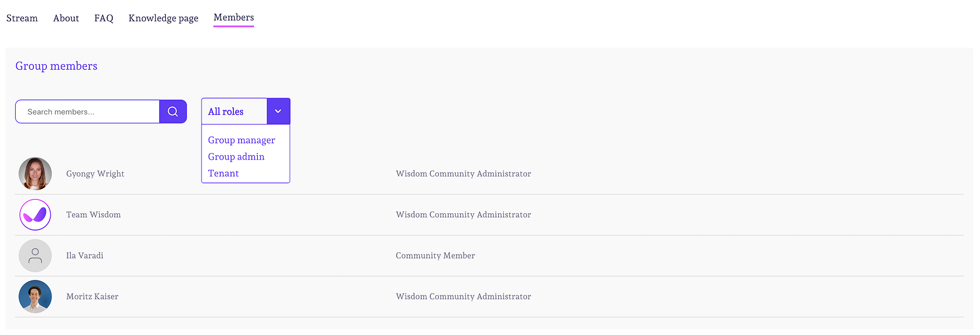Image resolution: width=980 pixels, height=335 pixels.
Task: Switch to the Members tab
Action: click(233, 17)
